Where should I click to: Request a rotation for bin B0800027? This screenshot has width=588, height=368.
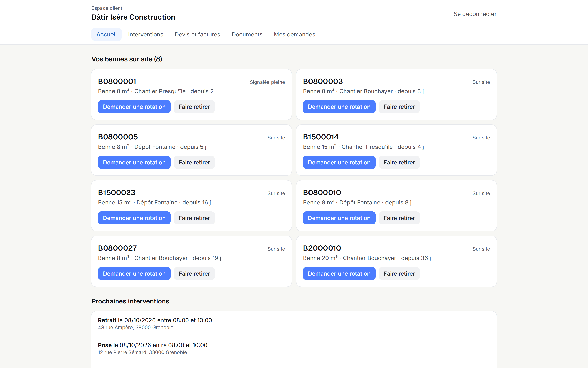click(134, 274)
